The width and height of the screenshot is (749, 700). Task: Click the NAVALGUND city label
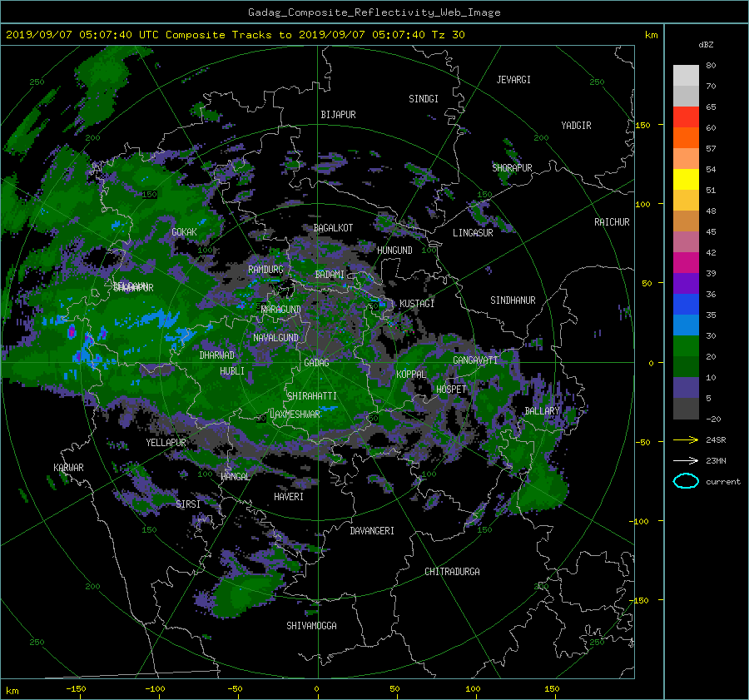[x=275, y=338]
